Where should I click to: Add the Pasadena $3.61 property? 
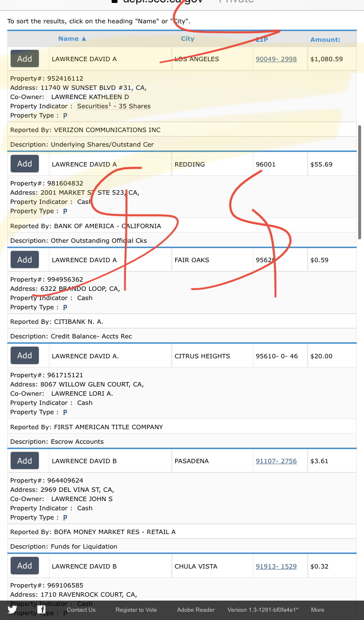(x=25, y=461)
